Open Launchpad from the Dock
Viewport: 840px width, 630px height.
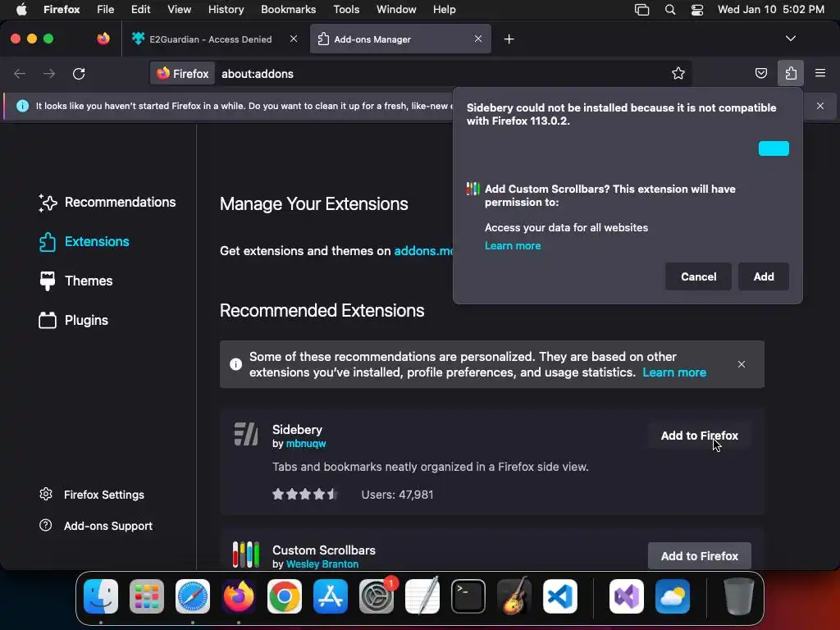coord(146,596)
